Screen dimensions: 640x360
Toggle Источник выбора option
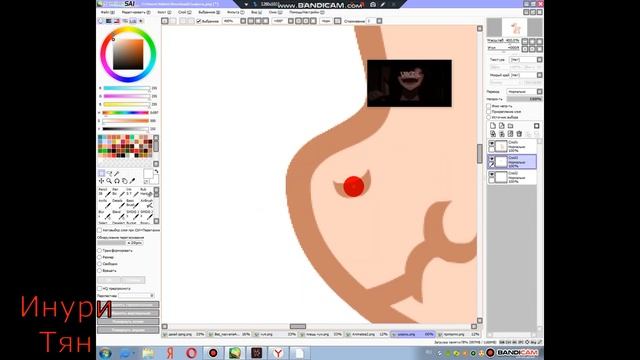tap(489, 117)
